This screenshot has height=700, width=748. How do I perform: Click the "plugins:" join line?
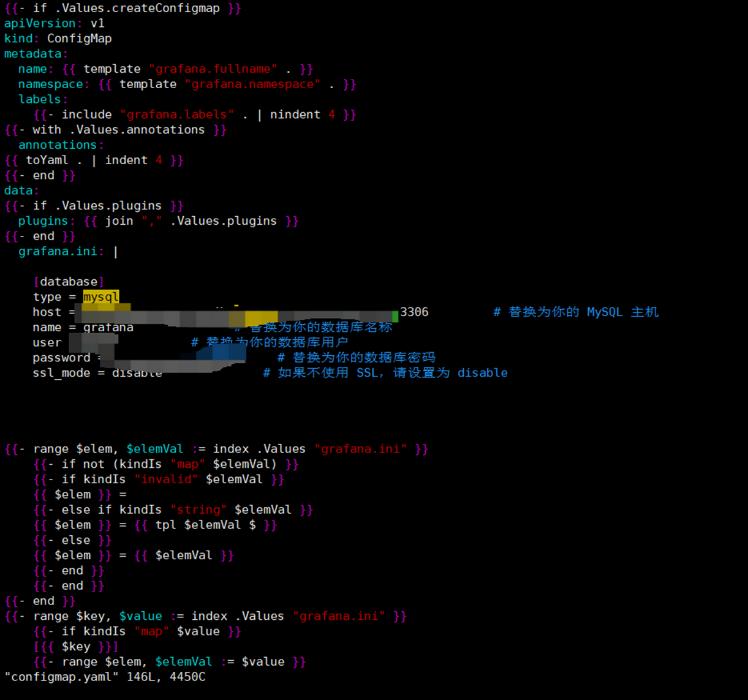pyautogui.click(x=159, y=221)
